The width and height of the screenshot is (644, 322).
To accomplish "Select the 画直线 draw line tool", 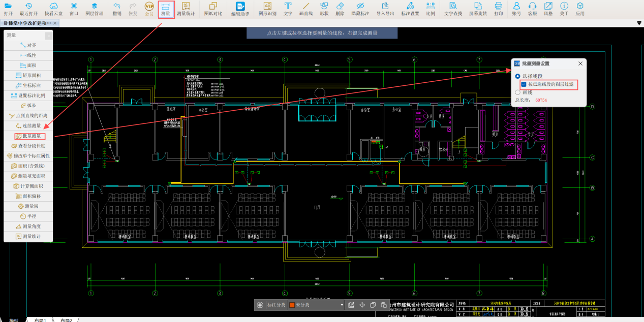I will coord(306,9).
